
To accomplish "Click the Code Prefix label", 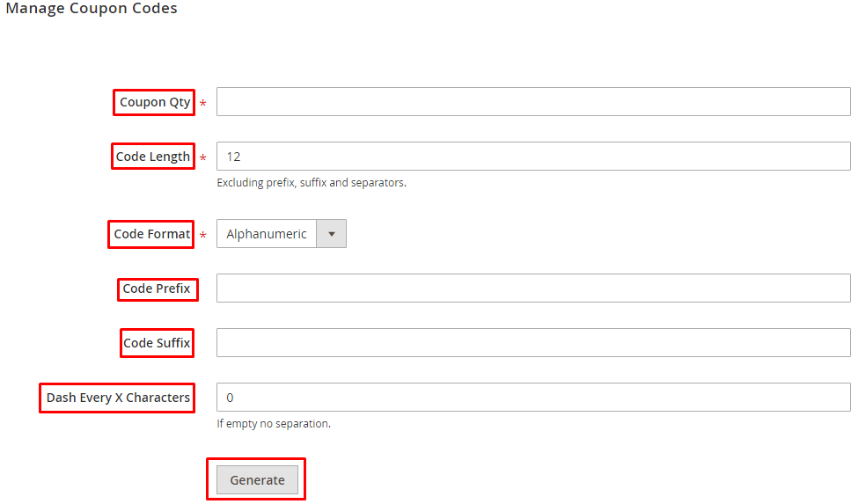I will [x=157, y=289].
